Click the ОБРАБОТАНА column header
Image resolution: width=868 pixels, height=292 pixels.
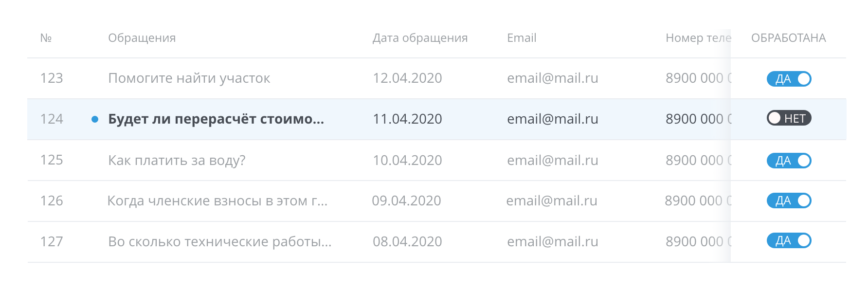pyautogui.click(x=788, y=38)
